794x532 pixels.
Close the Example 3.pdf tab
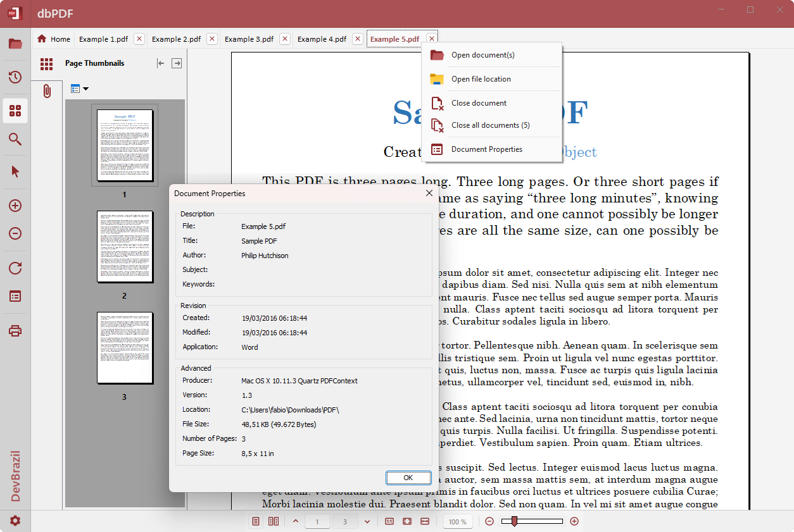click(285, 39)
